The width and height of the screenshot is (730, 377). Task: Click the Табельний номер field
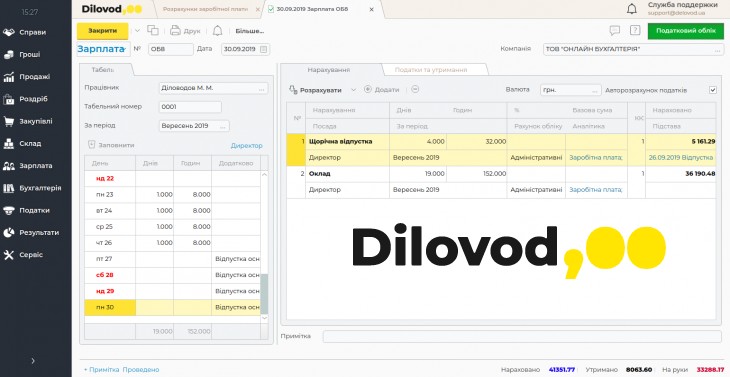coord(190,107)
